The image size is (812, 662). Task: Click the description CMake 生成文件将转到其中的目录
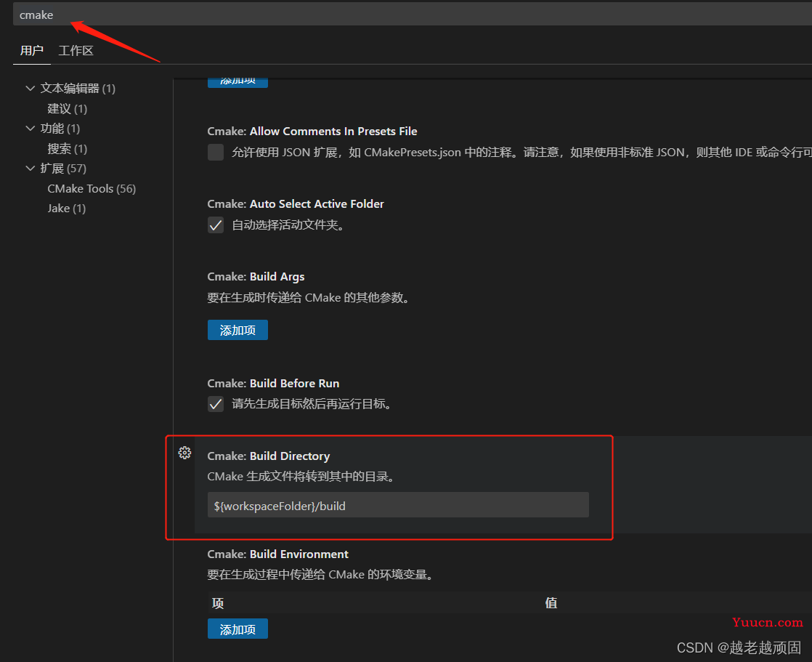point(301,477)
